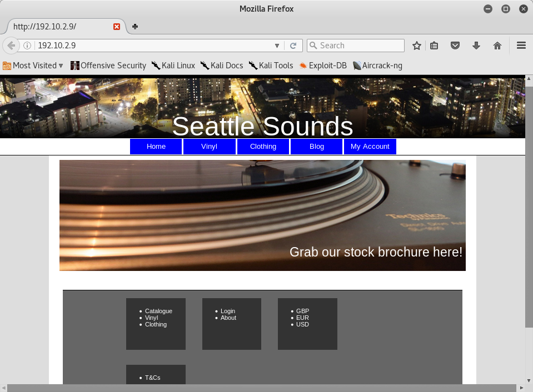The width and height of the screenshot is (533, 392).
Task: Reload the page with the refresh icon
Action: click(293, 46)
